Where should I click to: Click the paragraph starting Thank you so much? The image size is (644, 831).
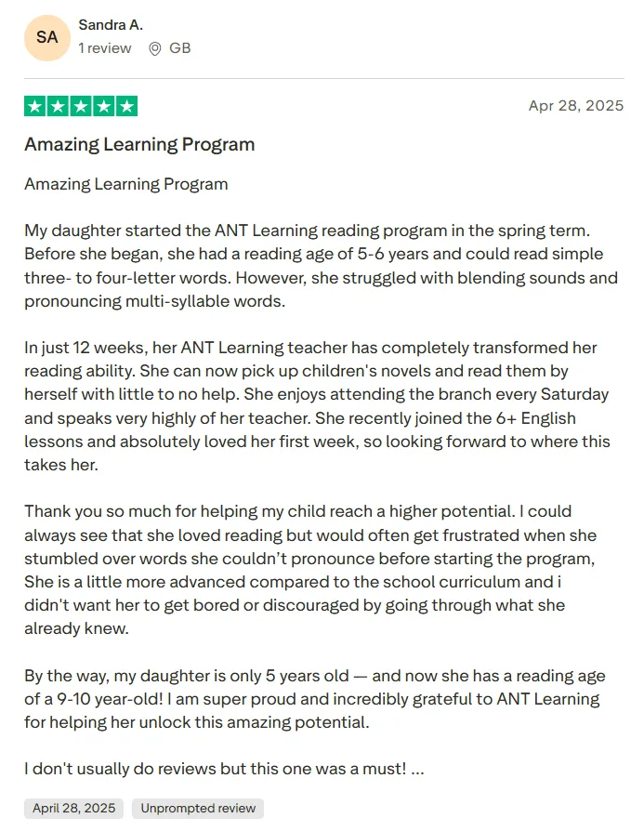tap(310, 570)
